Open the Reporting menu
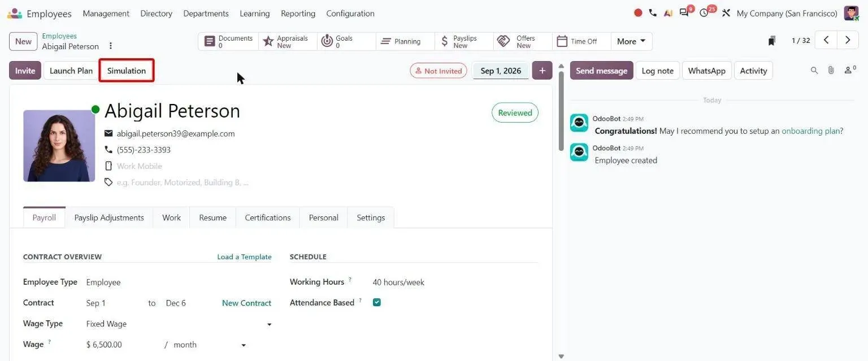868x361 pixels. tap(298, 13)
